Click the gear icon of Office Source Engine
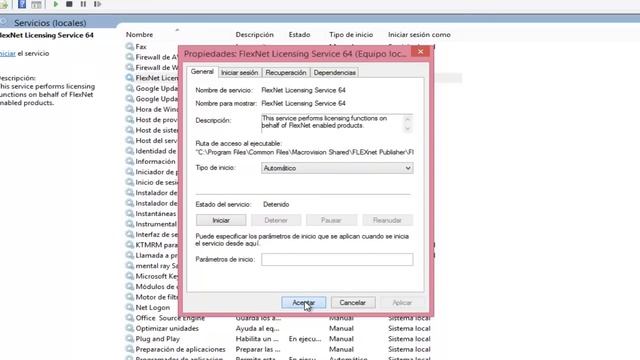Viewport: 640px width, 360px height. coord(130,318)
